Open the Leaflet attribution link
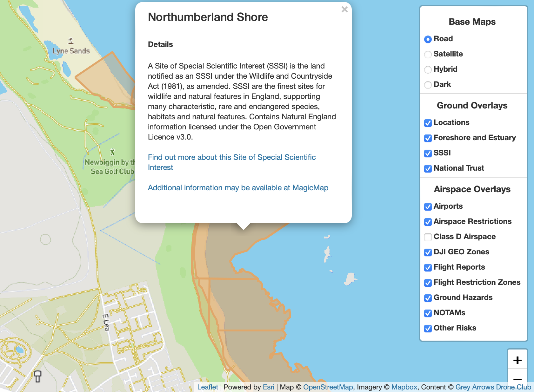This screenshot has width=534, height=392. click(x=207, y=387)
